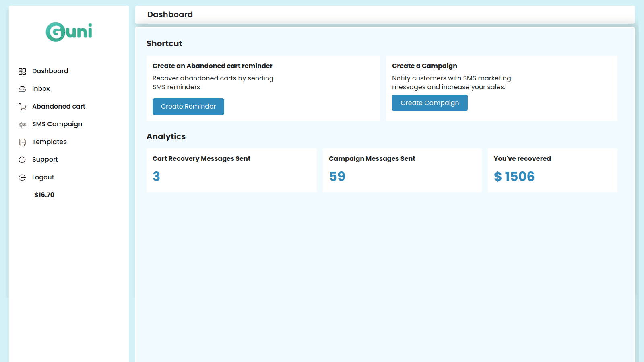Image resolution: width=644 pixels, height=362 pixels.
Task: Click the Campaign Messages Sent card
Action: pyautogui.click(x=402, y=170)
